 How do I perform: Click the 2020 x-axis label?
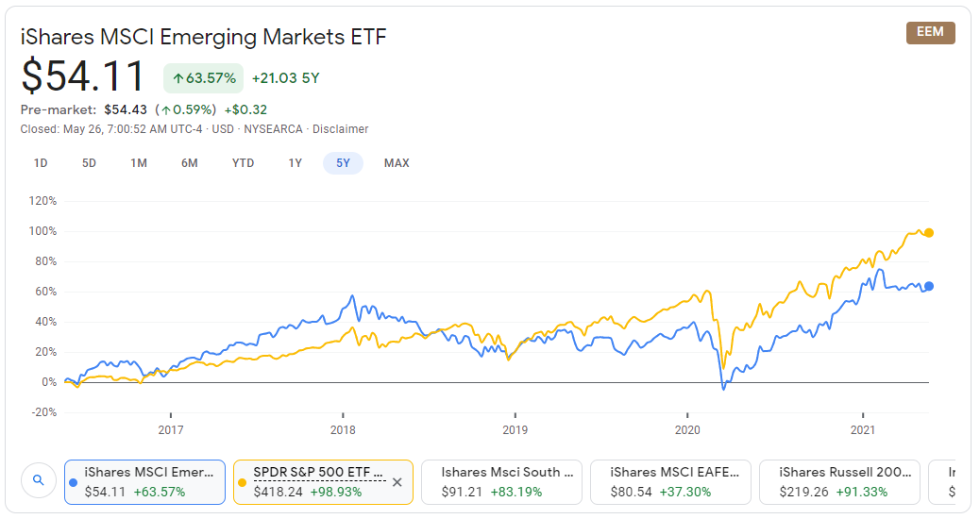(x=687, y=429)
